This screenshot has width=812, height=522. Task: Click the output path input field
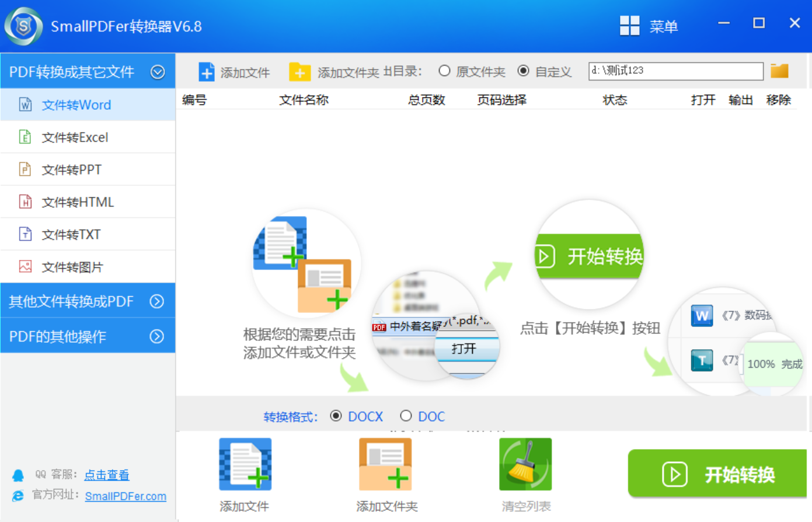point(676,71)
